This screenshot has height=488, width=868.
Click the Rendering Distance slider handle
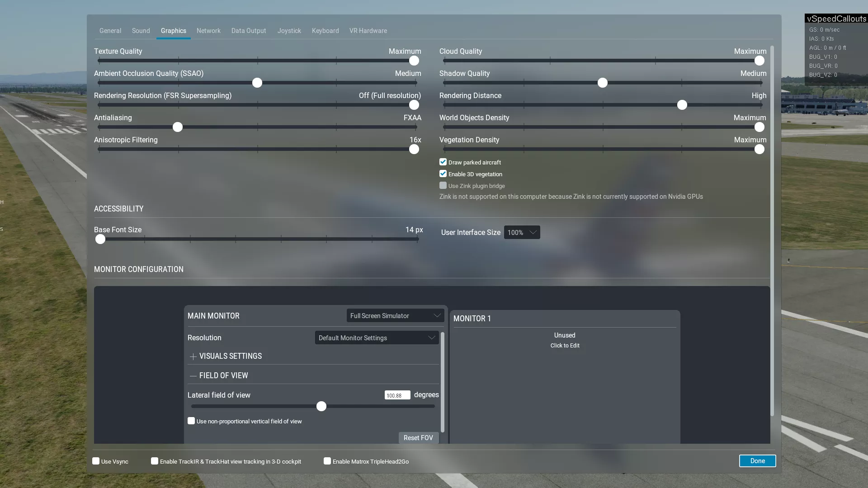[682, 105]
